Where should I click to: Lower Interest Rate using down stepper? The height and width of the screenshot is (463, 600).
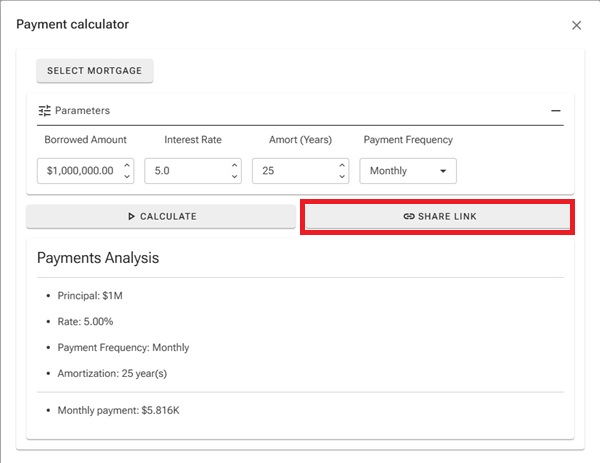coord(234,177)
